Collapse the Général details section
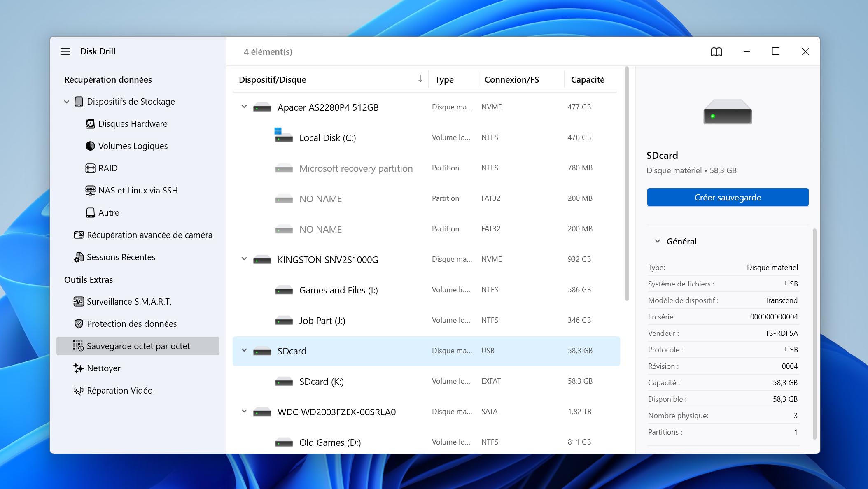 tap(658, 241)
